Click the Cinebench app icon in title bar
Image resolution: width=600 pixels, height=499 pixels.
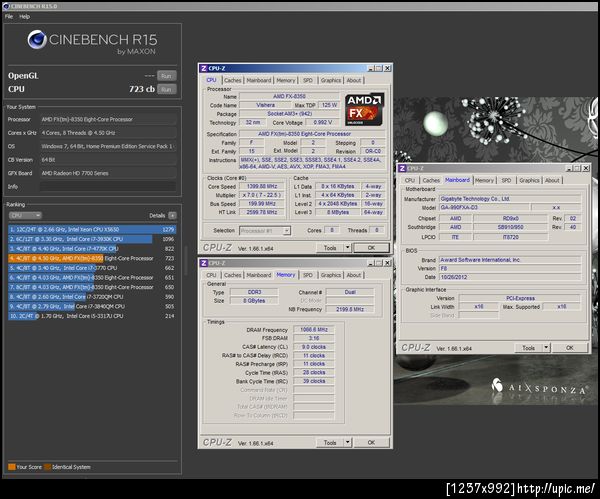point(6,6)
